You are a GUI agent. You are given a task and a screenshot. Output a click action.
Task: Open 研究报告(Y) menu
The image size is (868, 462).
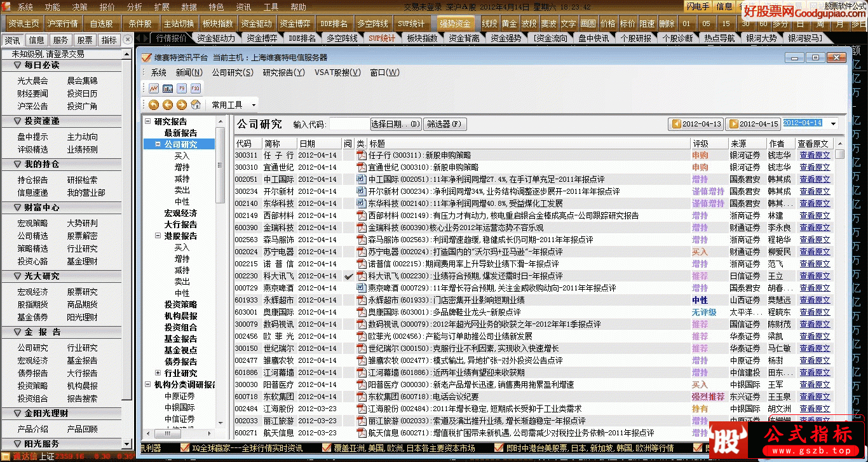284,72
